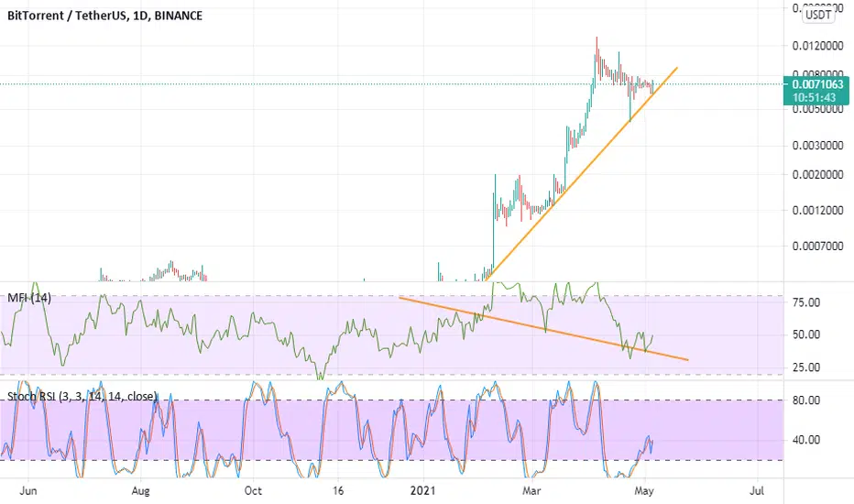The width and height of the screenshot is (854, 504).
Task: Click the 16 date on time axis
Action: 338,491
